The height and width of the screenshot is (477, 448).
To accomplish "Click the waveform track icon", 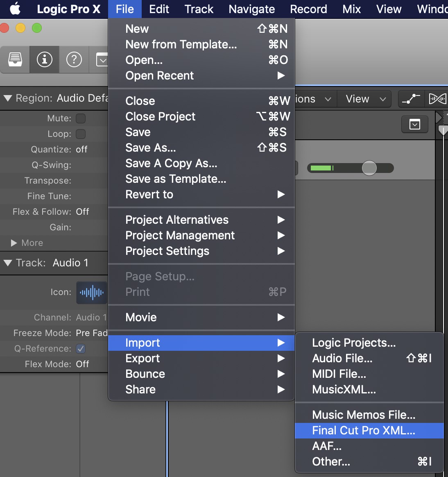I will pos(92,293).
